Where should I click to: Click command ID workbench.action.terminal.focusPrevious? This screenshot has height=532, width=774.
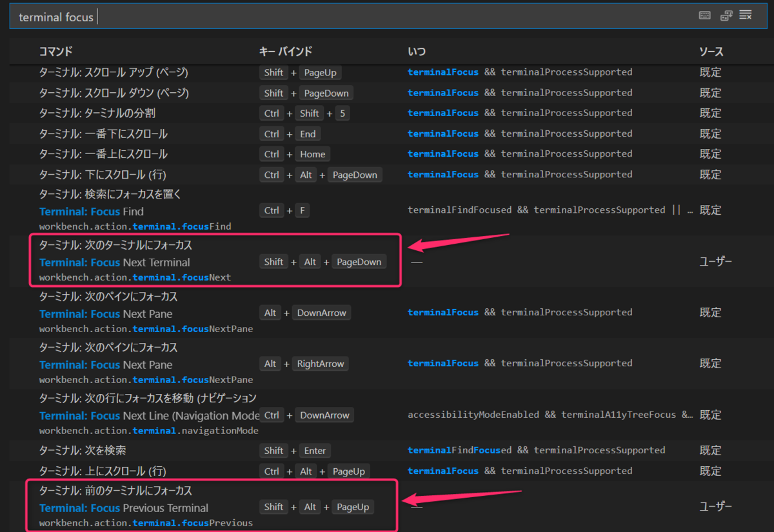tap(146, 523)
